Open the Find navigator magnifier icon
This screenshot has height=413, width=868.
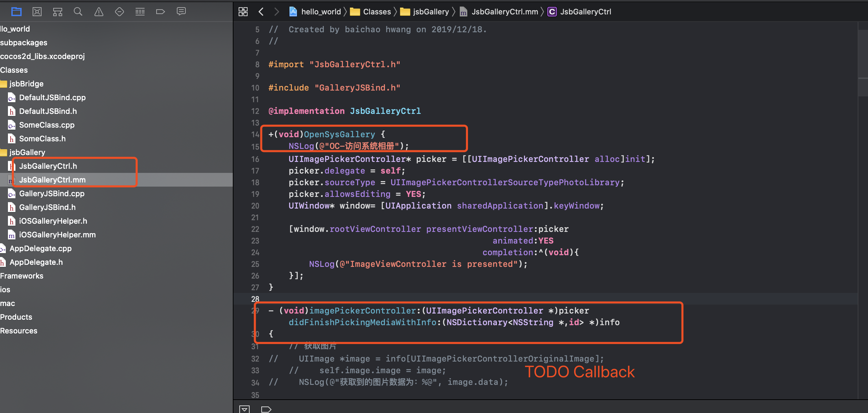(78, 12)
